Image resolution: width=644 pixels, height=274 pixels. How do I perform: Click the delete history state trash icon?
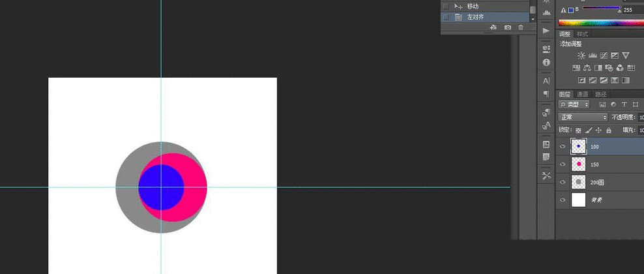coord(520,27)
